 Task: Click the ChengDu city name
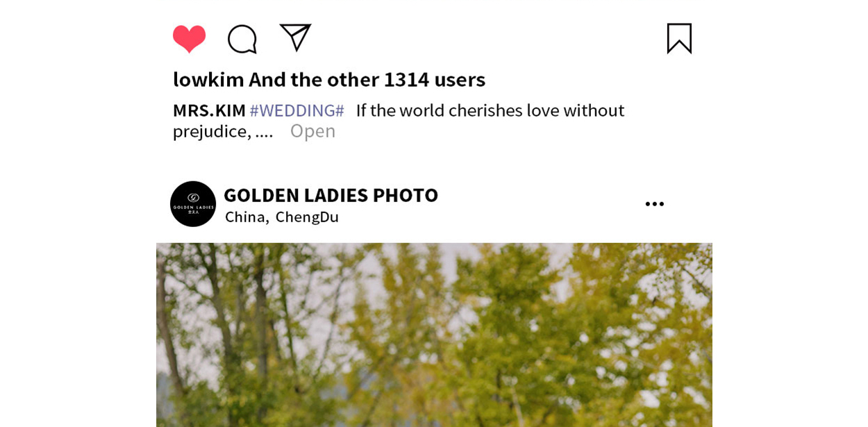click(307, 217)
